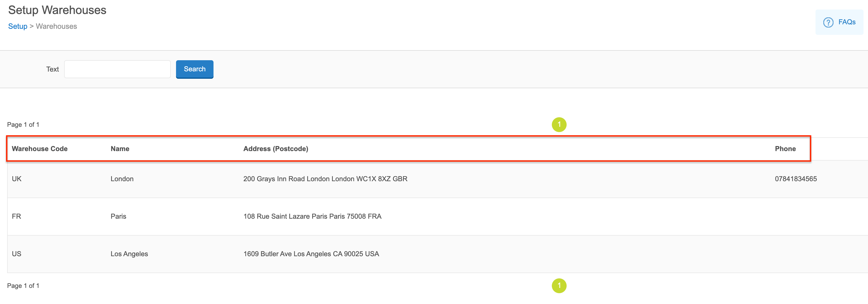Click phone number 07841834565
This screenshot has width=868, height=304.
(x=795, y=179)
